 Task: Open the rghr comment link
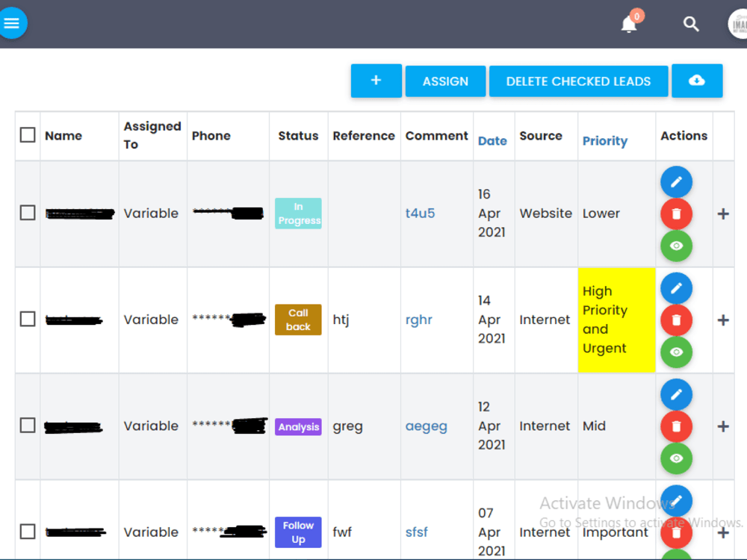click(x=418, y=319)
